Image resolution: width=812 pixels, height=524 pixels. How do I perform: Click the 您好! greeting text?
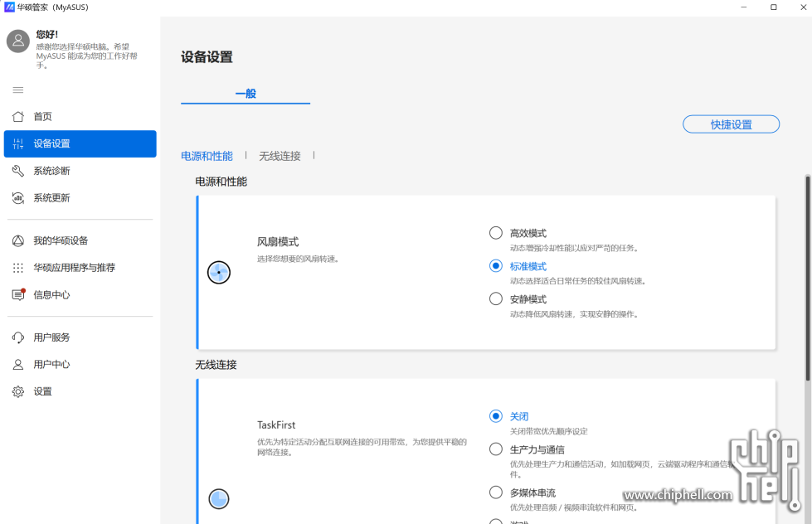[x=47, y=34]
